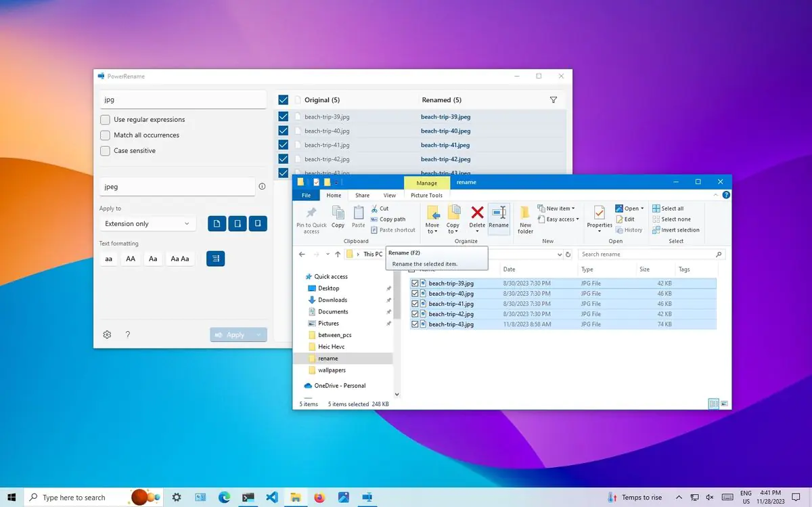Click the New folder icon
The image size is (812, 507).
[526, 218]
